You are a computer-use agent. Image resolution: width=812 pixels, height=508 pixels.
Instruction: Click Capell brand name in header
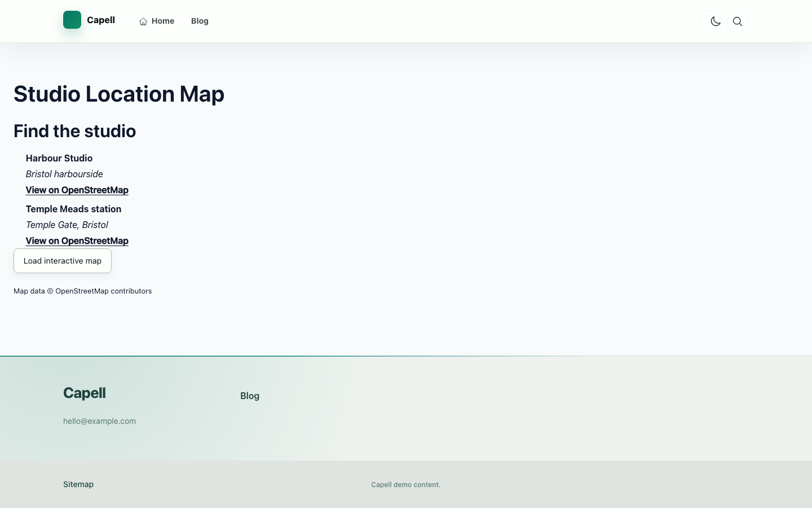click(101, 20)
